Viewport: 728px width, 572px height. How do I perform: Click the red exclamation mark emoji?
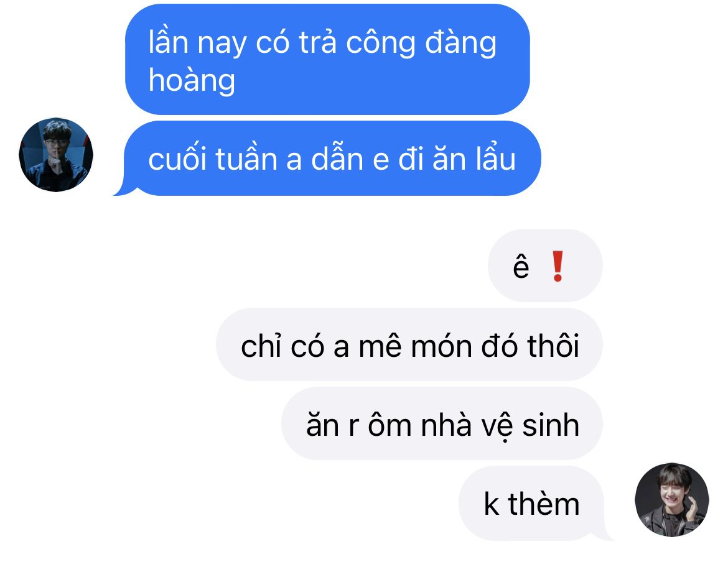[558, 266]
